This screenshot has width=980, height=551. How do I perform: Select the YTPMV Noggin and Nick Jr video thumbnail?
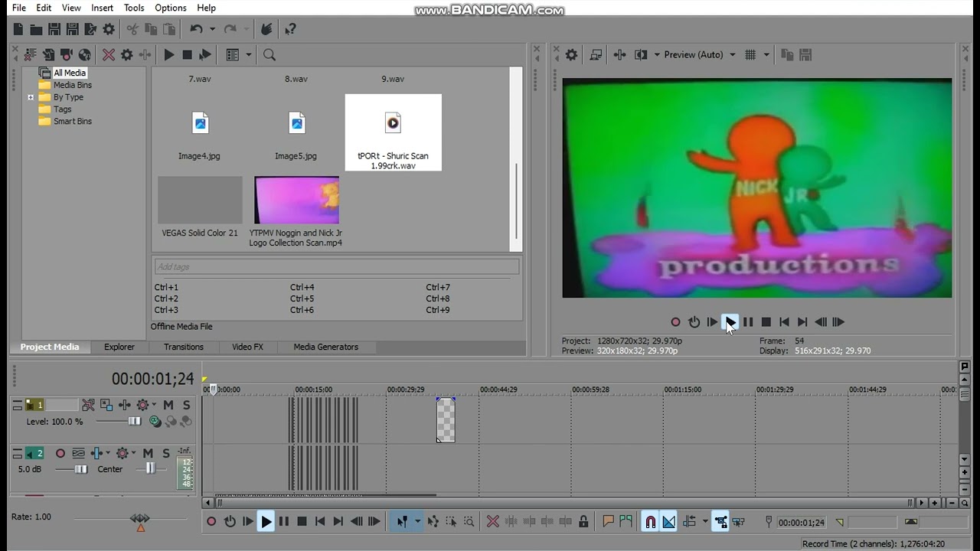pos(296,200)
